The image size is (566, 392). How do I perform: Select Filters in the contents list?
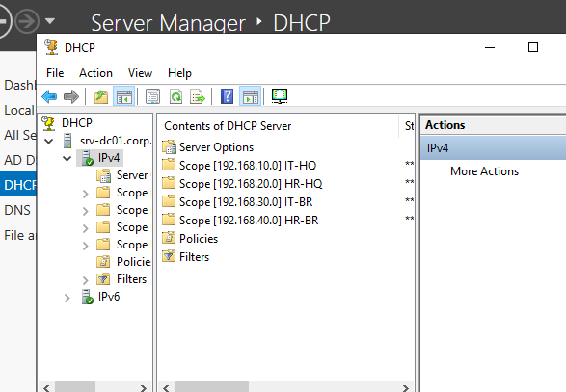coord(194,257)
